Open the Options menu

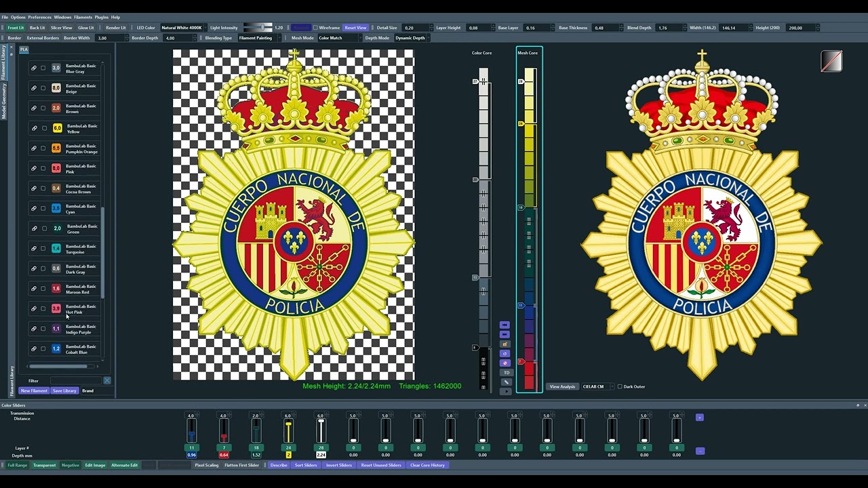pos(18,17)
